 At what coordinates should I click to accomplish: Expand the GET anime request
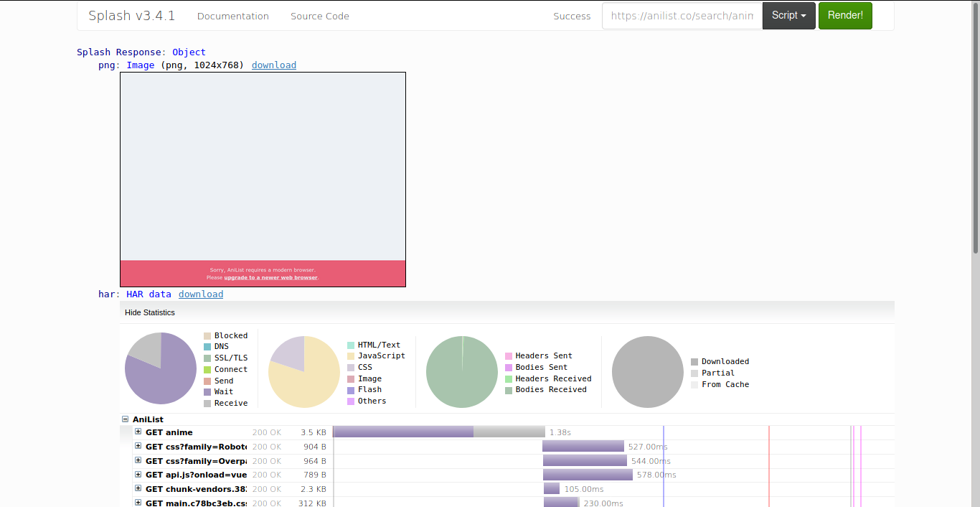click(138, 432)
